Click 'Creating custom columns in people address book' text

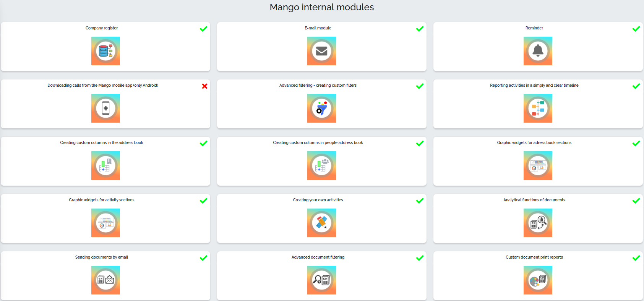318,142
